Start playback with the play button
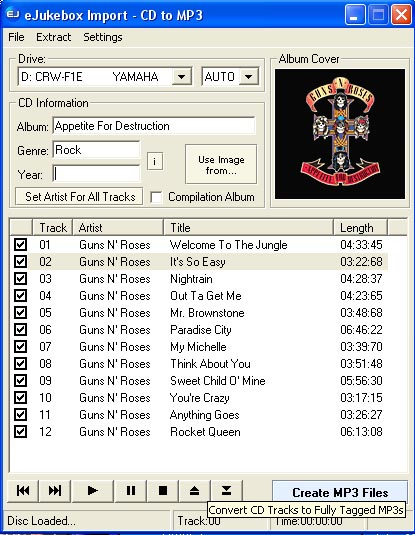 [x=92, y=491]
